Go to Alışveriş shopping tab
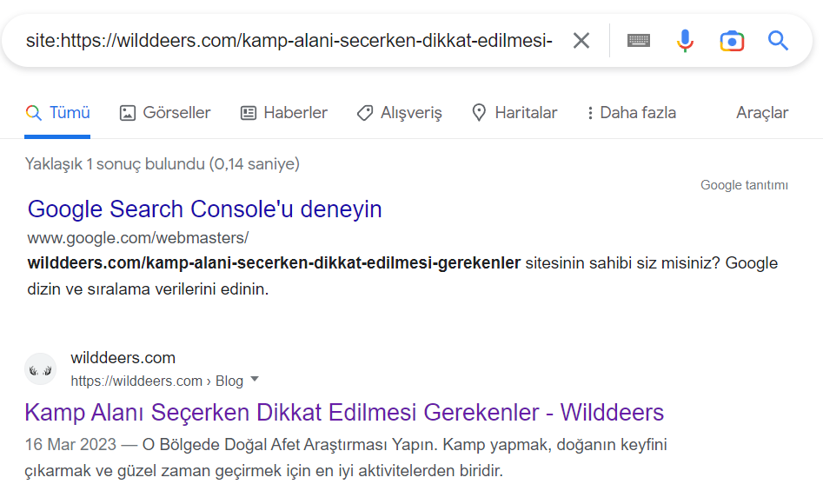The width and height of the screenshot is (823, 504). coord(400,112)
